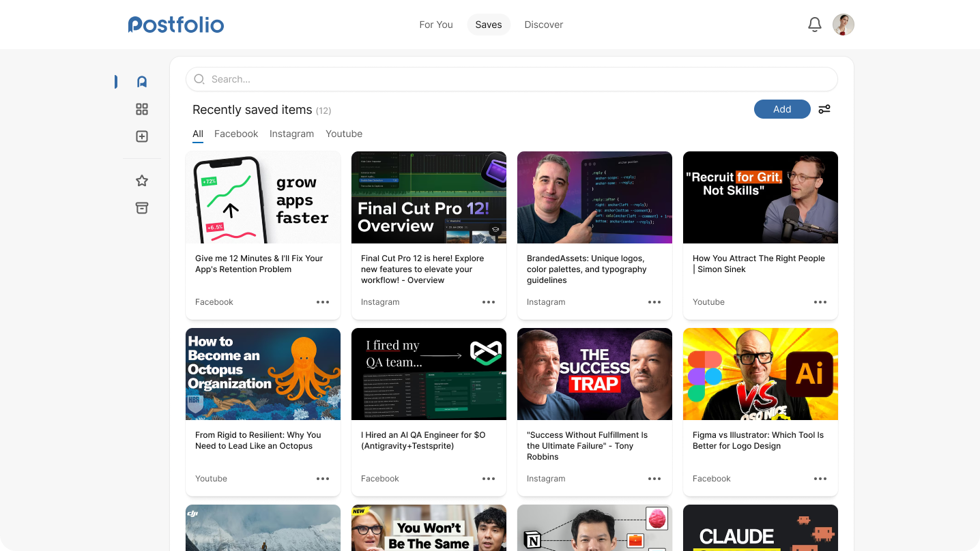Open more options for the Retention Problem card

[323, 302]
